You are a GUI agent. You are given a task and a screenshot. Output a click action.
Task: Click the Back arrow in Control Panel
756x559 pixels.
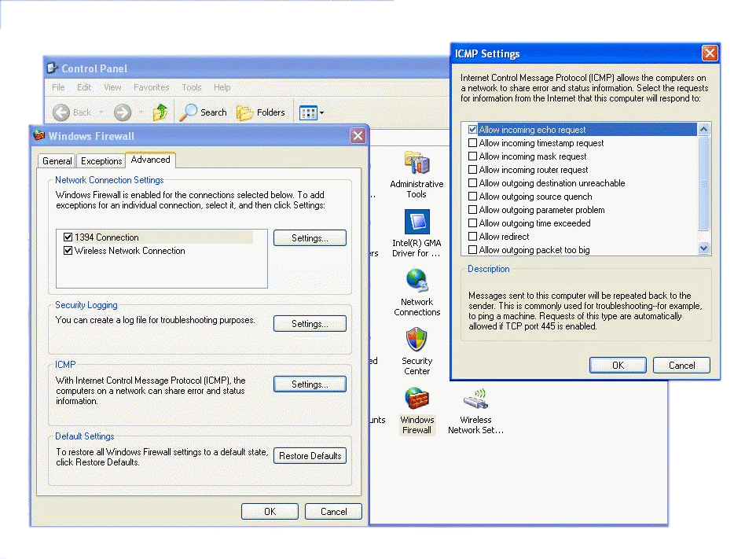point(61,112)
